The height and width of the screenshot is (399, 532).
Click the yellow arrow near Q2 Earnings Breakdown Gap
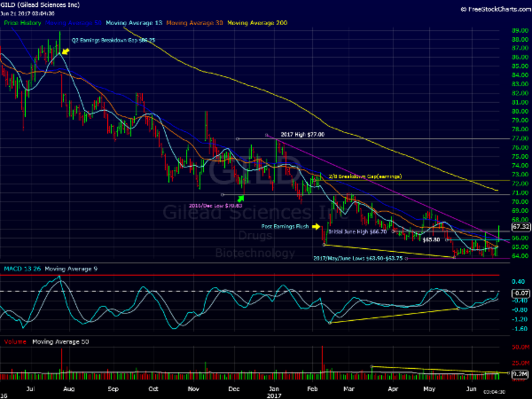pos(66,52)
